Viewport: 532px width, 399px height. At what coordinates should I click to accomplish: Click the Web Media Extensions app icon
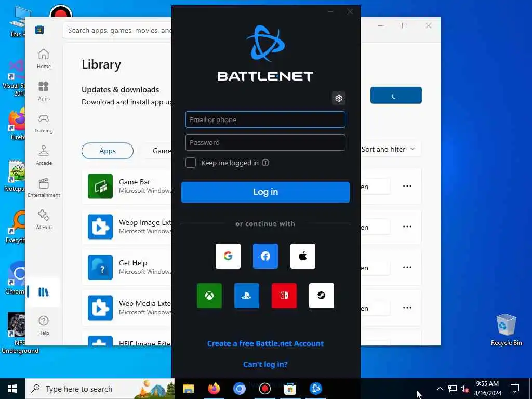point(100,308)
